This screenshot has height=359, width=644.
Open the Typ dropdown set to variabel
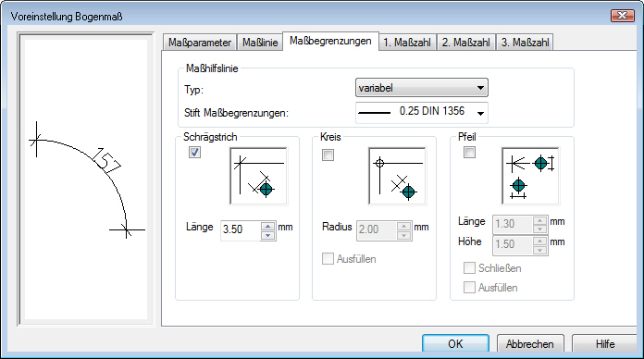coord(421,88)
